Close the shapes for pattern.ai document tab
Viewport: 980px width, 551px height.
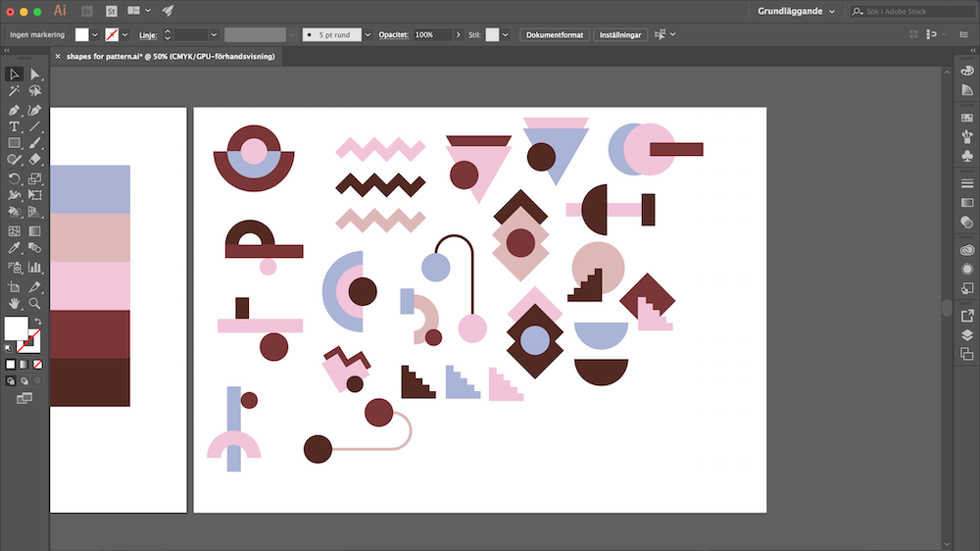pyautogui.click(x=58, y=56)
